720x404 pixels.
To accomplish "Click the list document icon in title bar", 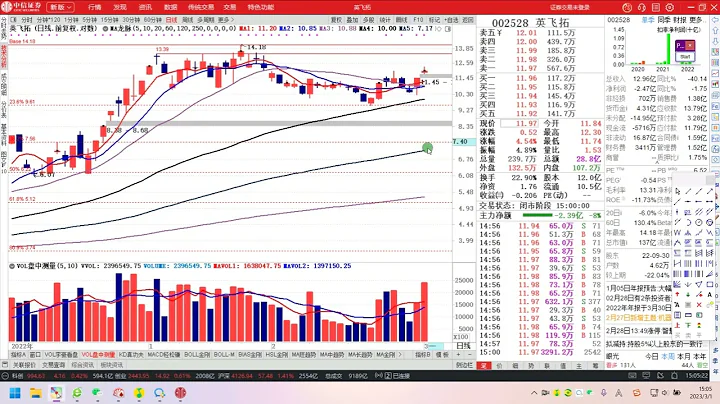I will pyautogui.click(x=656, y=7).
